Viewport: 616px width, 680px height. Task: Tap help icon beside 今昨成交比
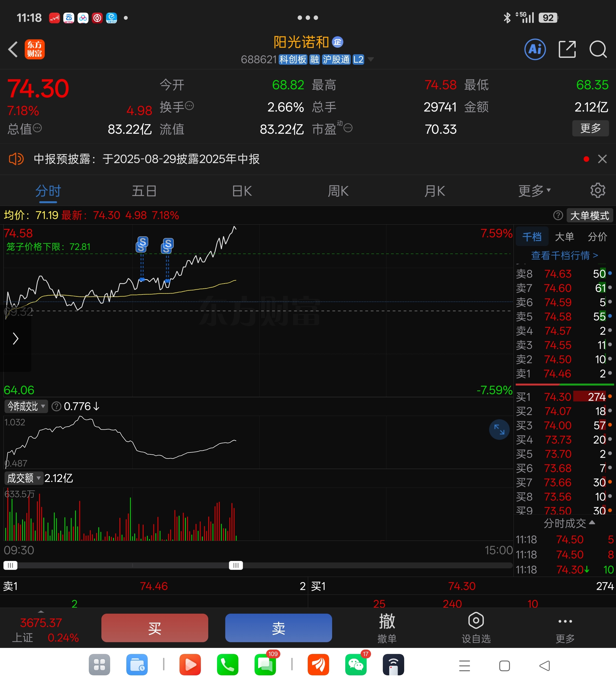(56, 406)
